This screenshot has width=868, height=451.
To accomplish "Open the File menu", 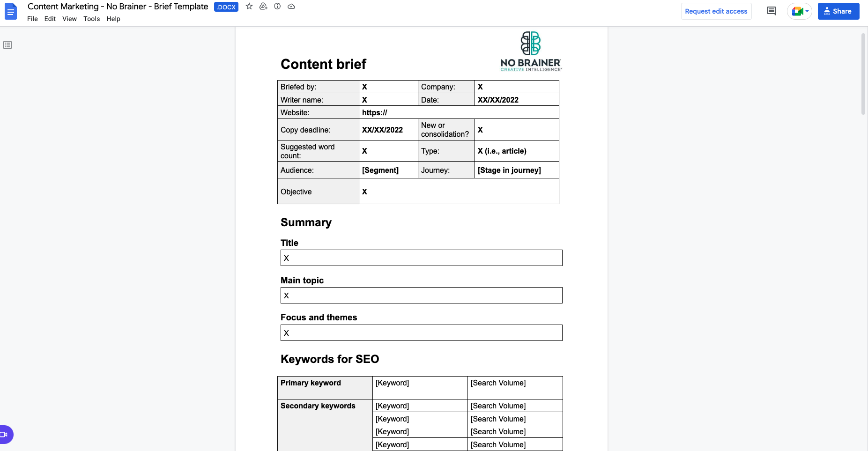I will pos(32,19).
